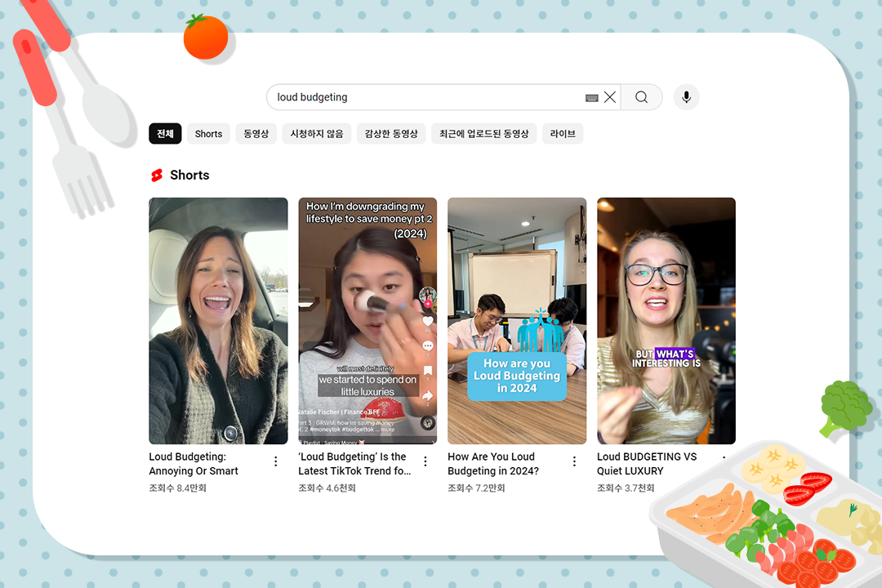Open title ''Loud Budgeting' Is the Latest TikTok Trend'
Screen dimensions: 882x588
354,464
